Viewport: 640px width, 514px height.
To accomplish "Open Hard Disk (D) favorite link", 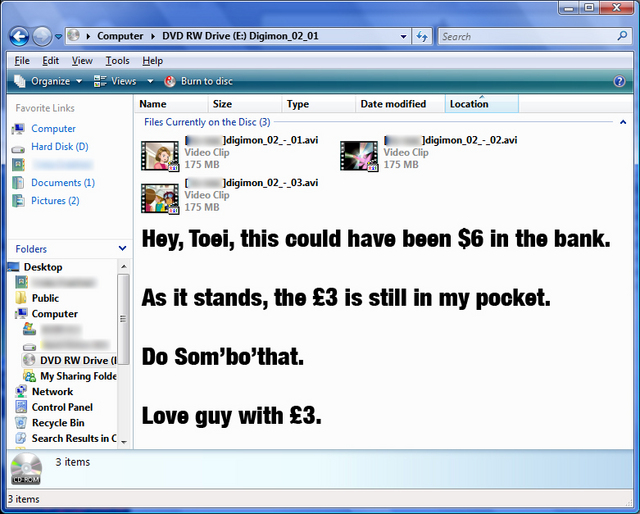I will [x=60, y=147].
